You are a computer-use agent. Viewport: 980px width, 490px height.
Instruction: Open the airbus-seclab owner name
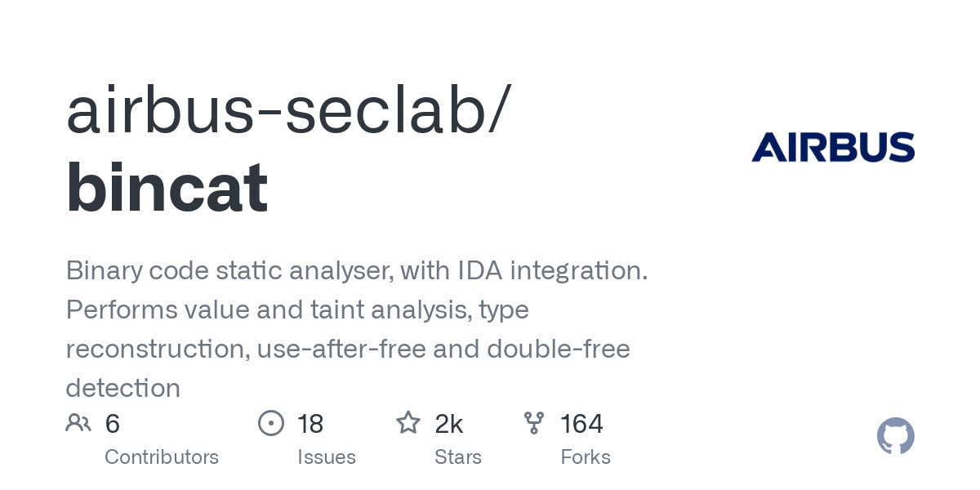pos(287,111)
